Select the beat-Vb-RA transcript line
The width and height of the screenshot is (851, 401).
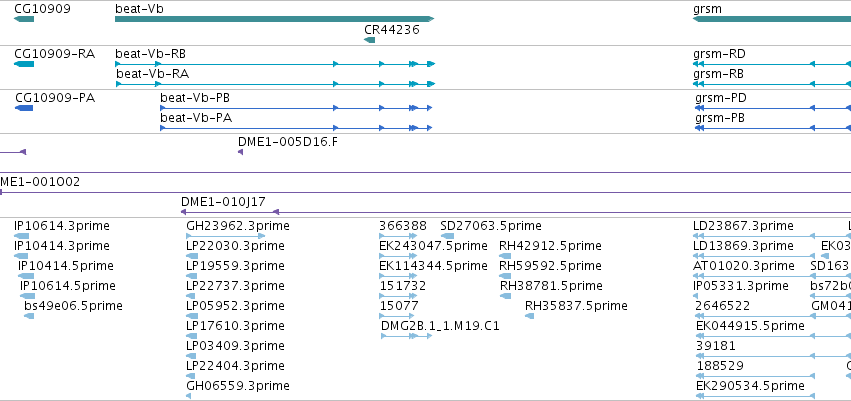click(x=276, y=84)
